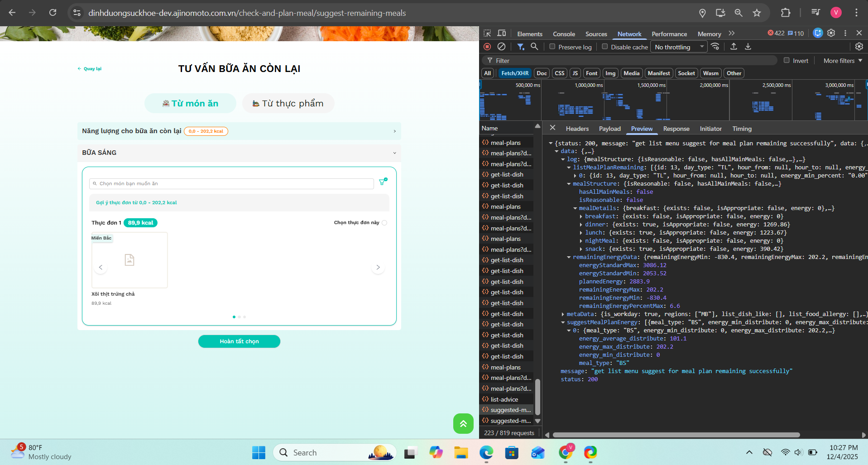Clear the network log
868x465 pixels.
point(501,47)
